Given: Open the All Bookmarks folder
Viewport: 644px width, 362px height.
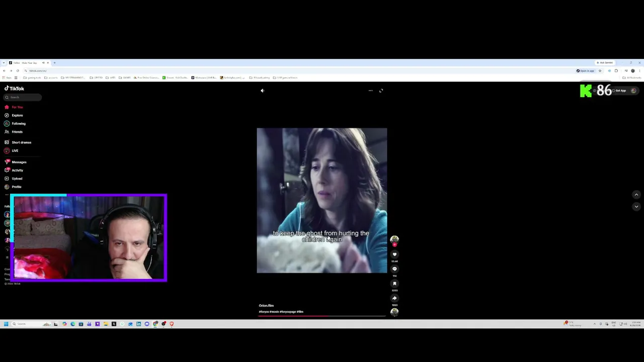Looking at the screenshot, I should (632, 78).
